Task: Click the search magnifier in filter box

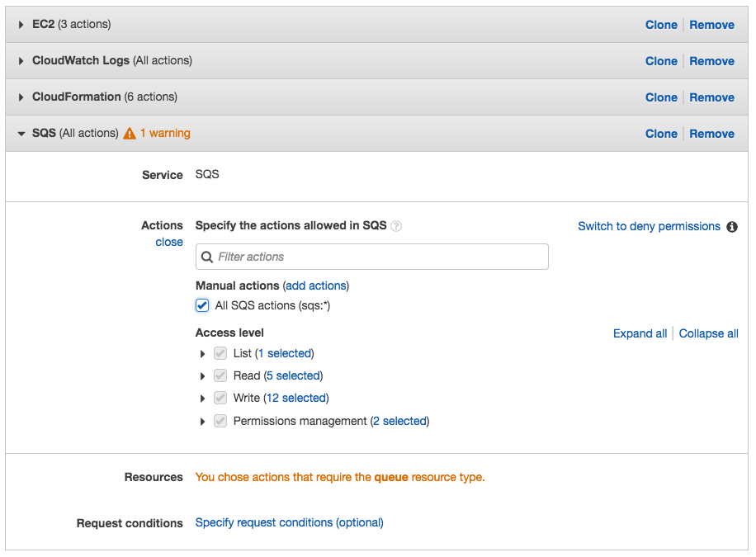Action: click(207, 257)
